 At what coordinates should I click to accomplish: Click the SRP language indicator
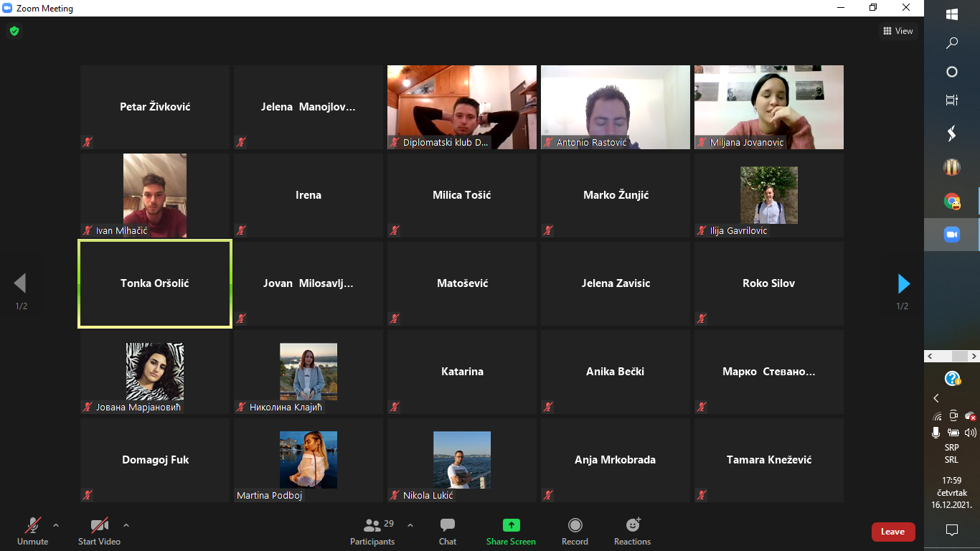click(952, 453)
